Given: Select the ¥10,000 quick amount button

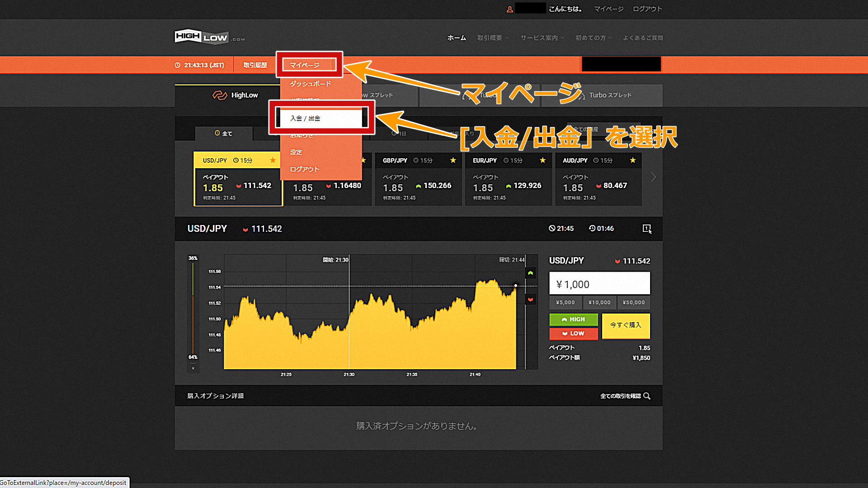Looking at the screenshot, I should pyautogui.click(x=599, y=302).
